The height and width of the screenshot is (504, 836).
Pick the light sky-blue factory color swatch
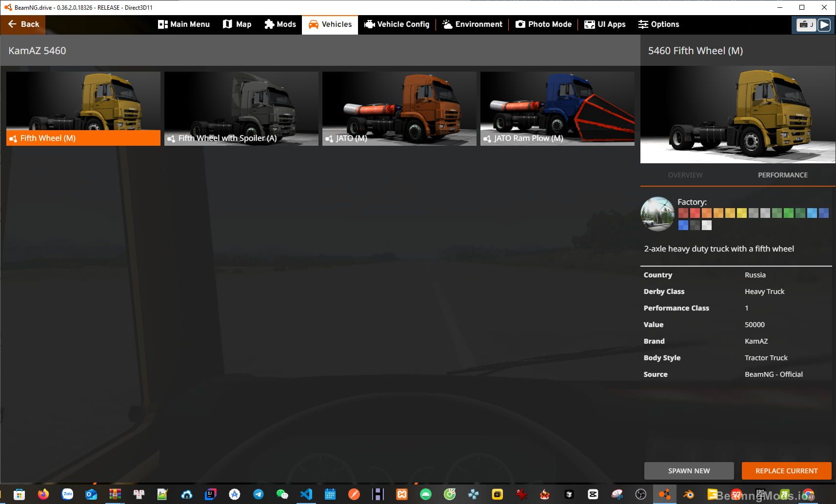[812, 213]
